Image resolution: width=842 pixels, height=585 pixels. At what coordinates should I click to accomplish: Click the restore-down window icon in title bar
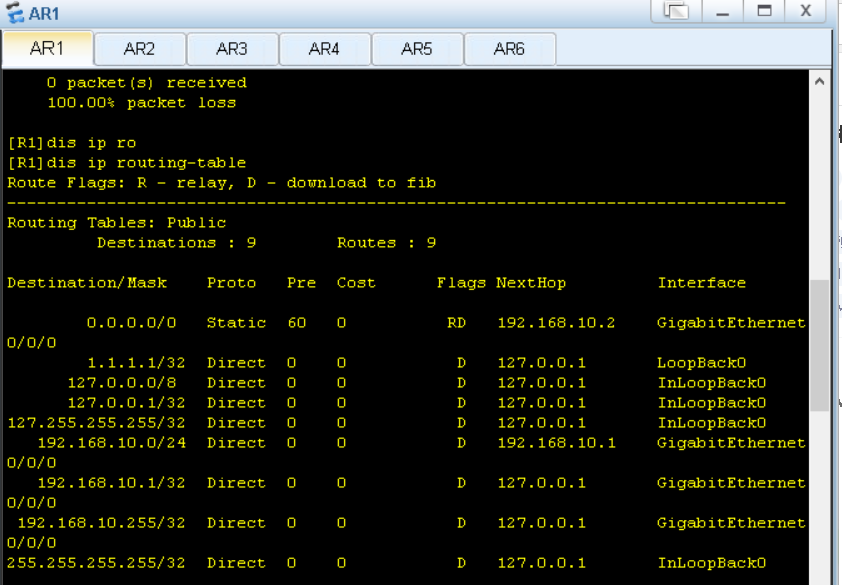(x=677, y=10)
